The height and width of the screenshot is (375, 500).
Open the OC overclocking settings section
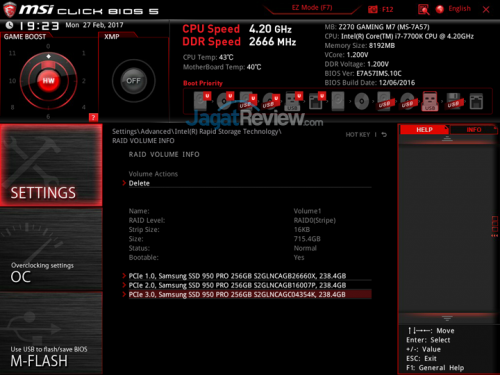coord(51,249)
